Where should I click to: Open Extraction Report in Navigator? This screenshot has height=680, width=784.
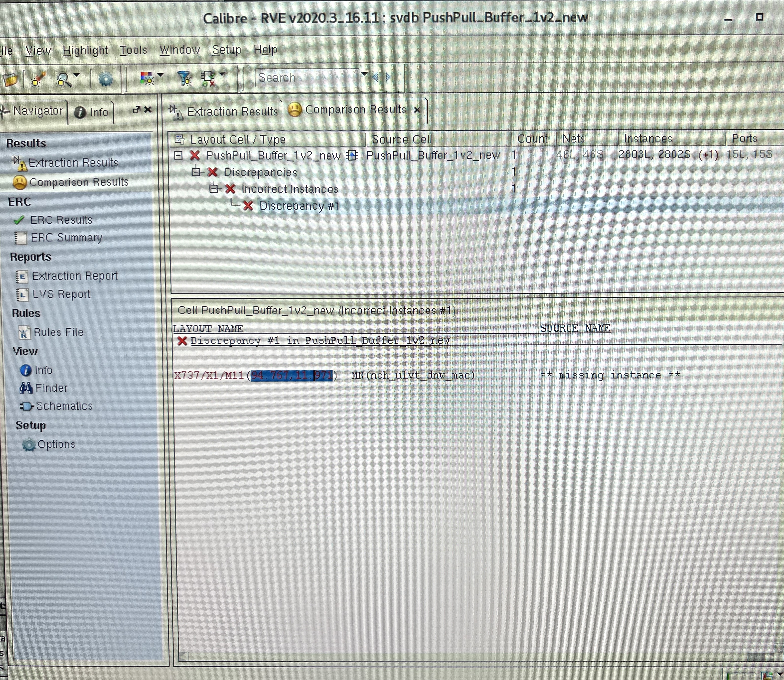pyautogui.click(x=67, y=276)
